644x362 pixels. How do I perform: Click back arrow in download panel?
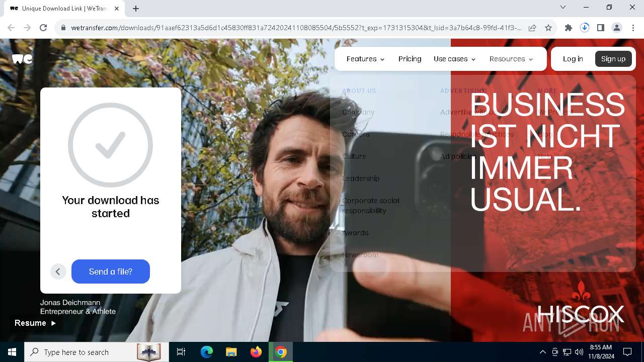(58, 271)
